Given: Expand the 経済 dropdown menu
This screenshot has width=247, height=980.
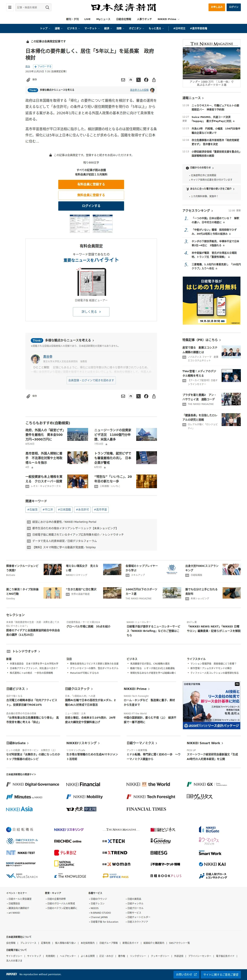Looking at the screenshot, I should point(108,28).
